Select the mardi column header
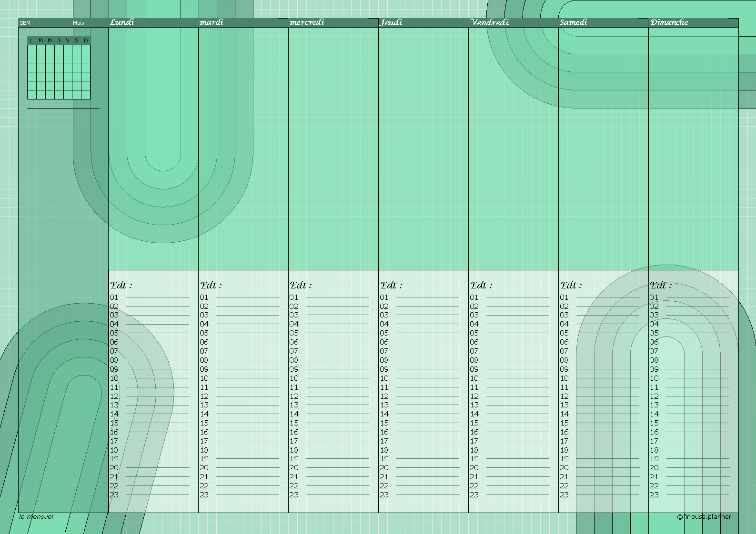The height and width of the screenshot is (534, 756). tap(212, 22)
